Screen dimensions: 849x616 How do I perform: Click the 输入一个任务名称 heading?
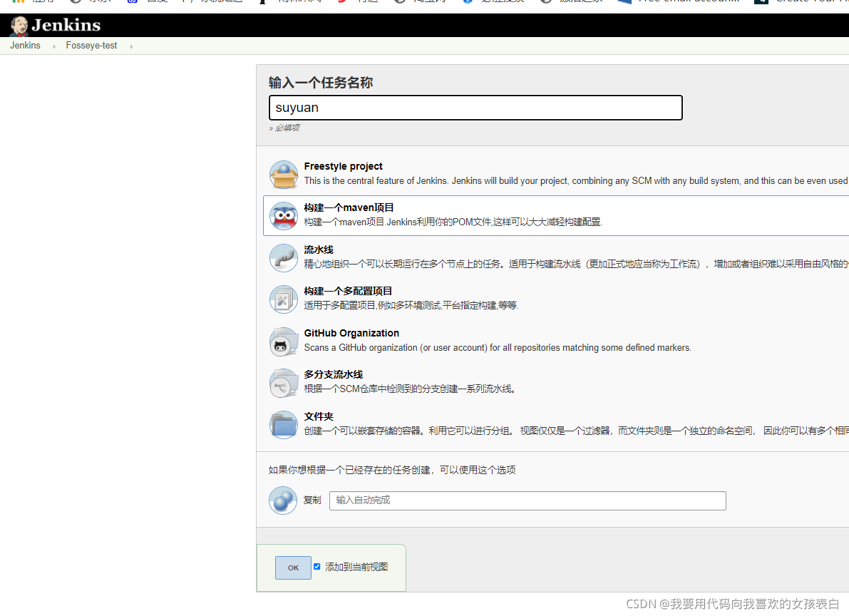point(321,83)
